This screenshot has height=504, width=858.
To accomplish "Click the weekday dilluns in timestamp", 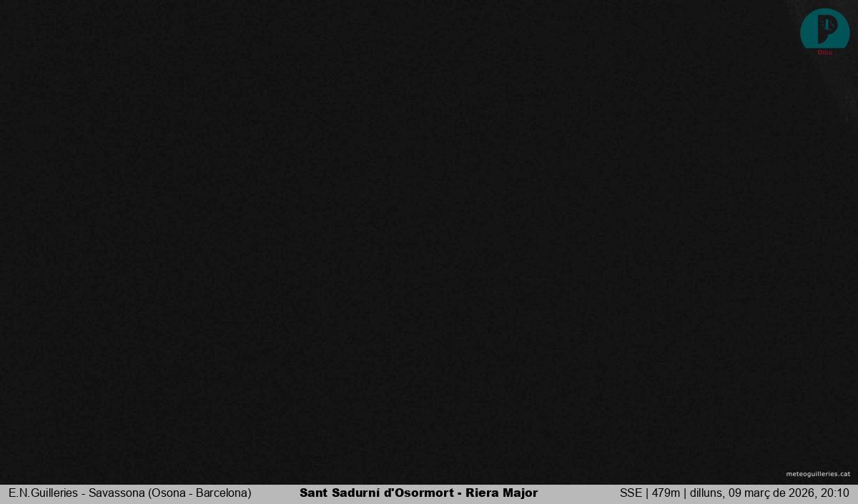I will (x=706, y=493).
